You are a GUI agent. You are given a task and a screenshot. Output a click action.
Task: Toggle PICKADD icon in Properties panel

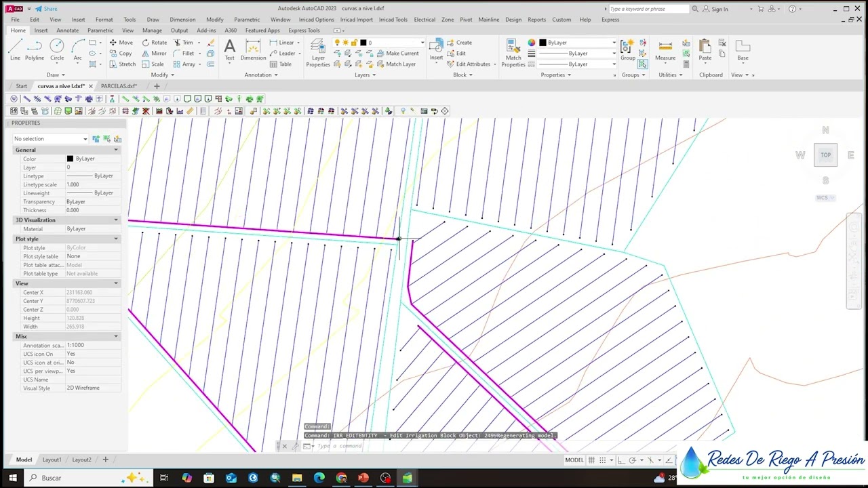(x=96, y=139)
